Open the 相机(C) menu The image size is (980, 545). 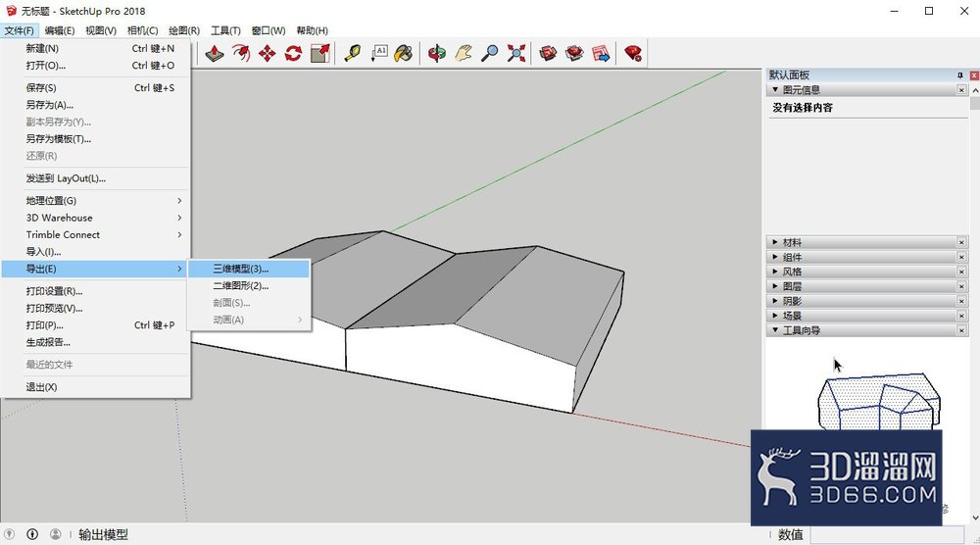[x=142, y=30]
